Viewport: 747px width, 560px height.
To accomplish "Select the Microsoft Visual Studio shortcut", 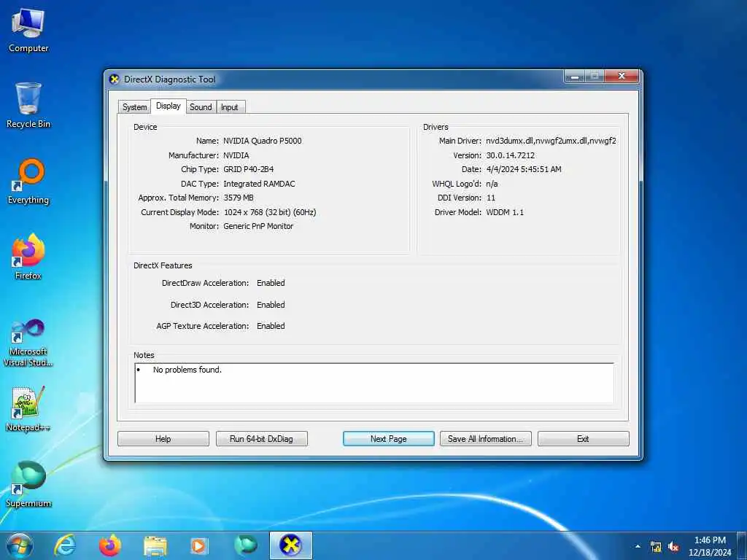I will (x=28, y=343).
